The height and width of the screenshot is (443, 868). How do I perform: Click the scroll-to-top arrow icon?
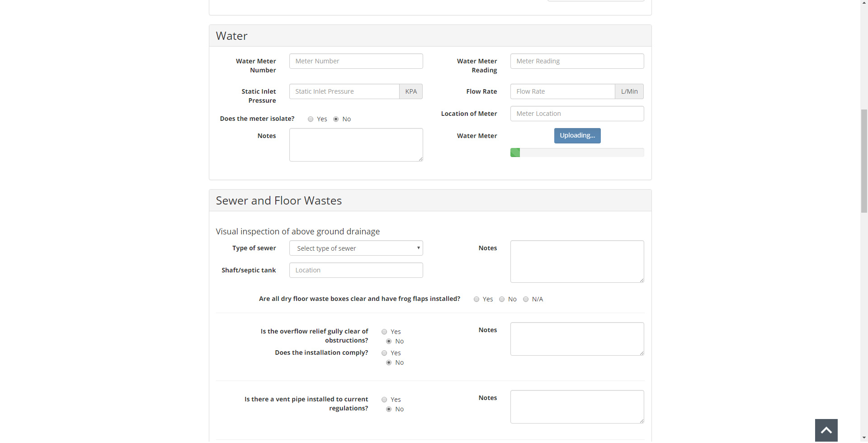pyautogui.click(x=826, y=430)
